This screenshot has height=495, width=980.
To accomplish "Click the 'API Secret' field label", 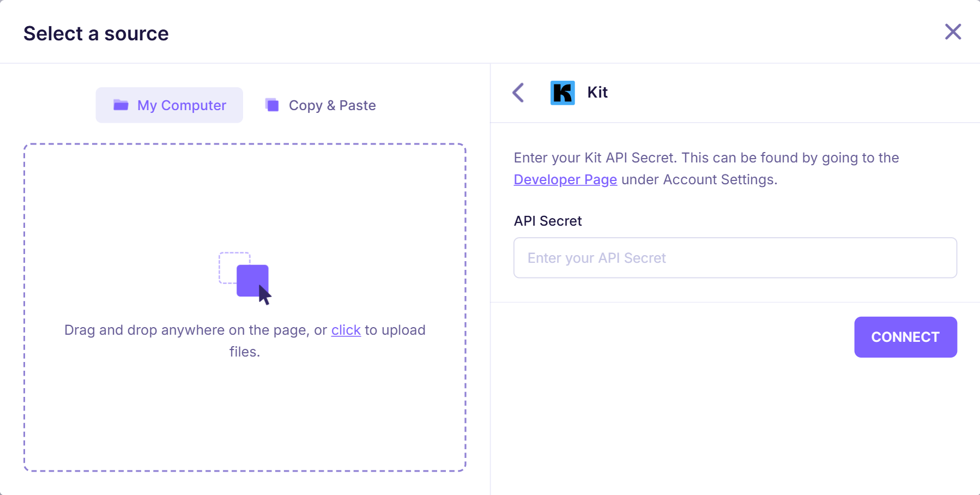I will pos(548,221).
